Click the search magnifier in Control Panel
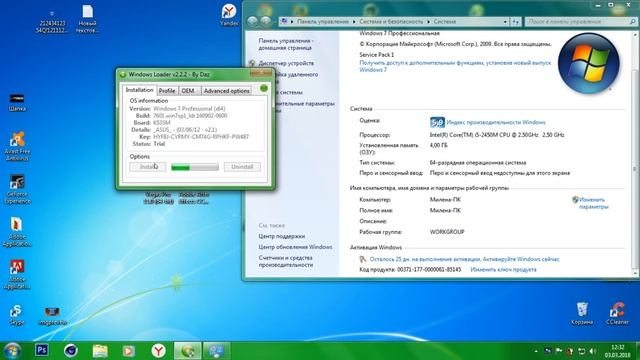Image resolution: width=640 pixels, height=360 pixels. 633,22
